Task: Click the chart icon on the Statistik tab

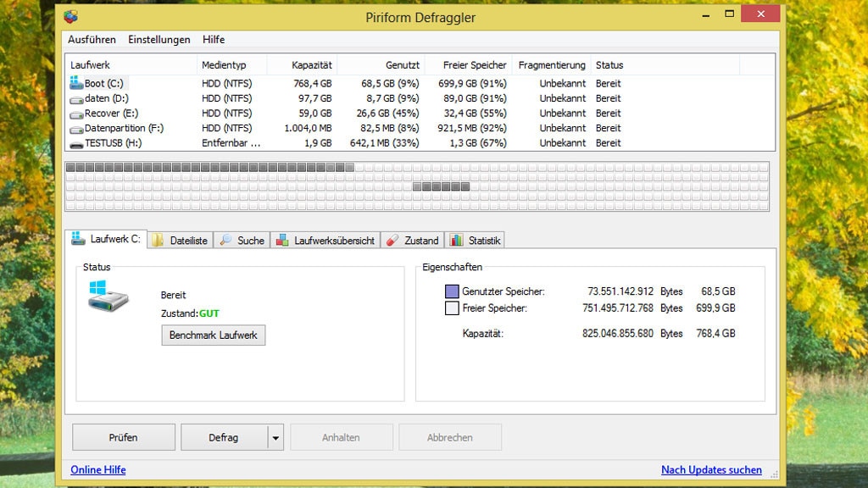Action: click(456, 240)
